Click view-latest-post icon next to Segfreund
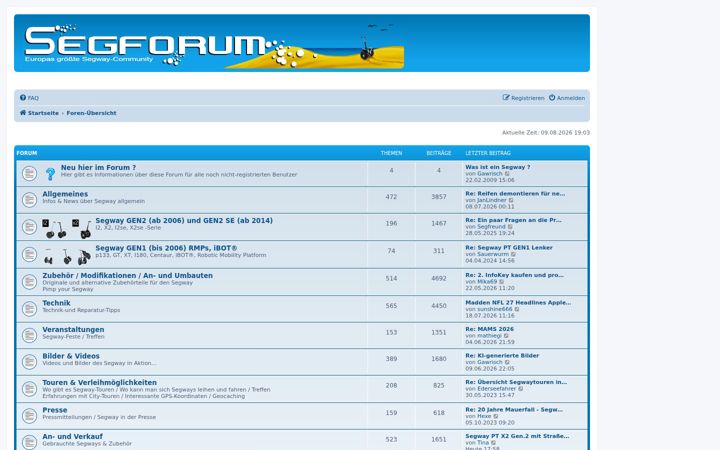This screenshot has width=720, height=450. click(510, 227)
